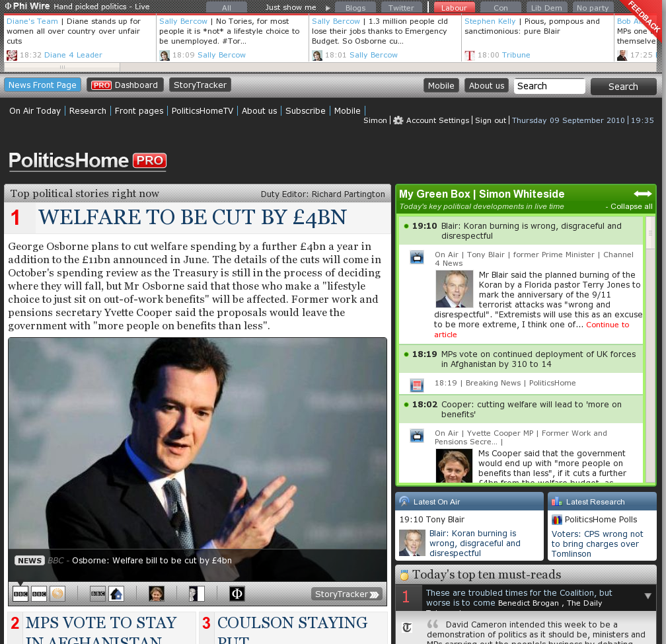Select the orange circular source icon
This screenshot has width=666, height=644.
click(x=57, y=594)
